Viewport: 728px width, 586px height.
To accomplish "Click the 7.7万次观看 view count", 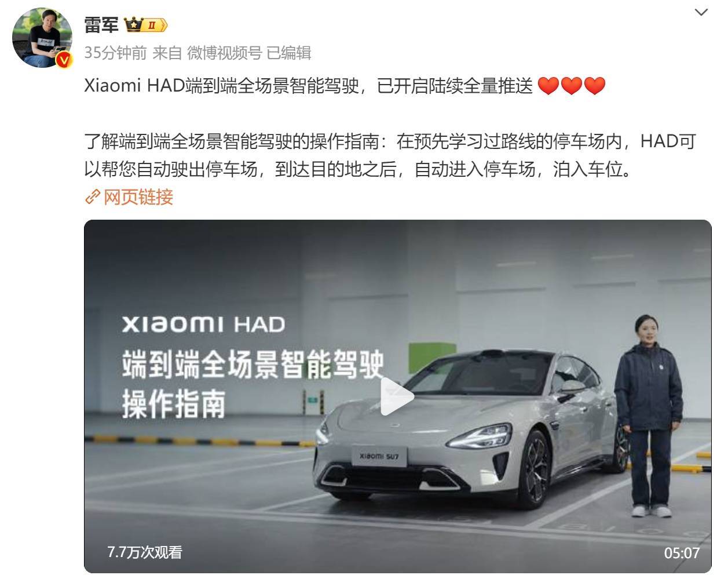I will click(x=145, y=552).
